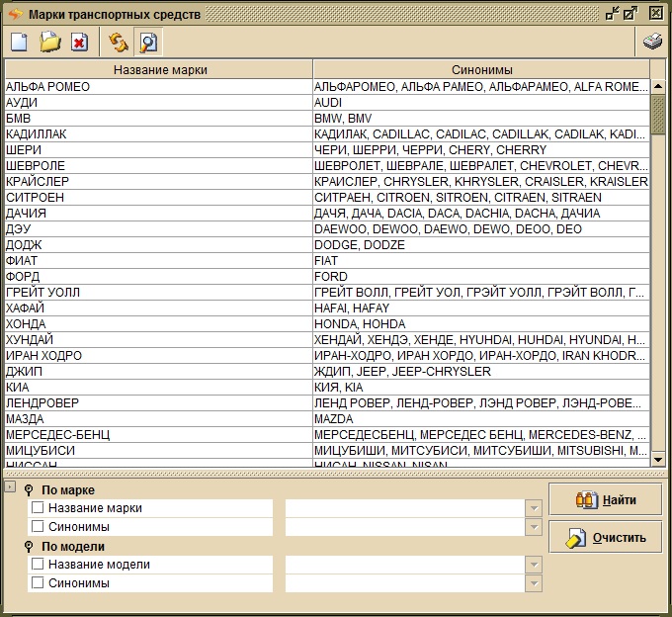The height and width of the screenshot is (617, 672).
Task: Select the ХАФАЙ row
Action: coord(327,308)
